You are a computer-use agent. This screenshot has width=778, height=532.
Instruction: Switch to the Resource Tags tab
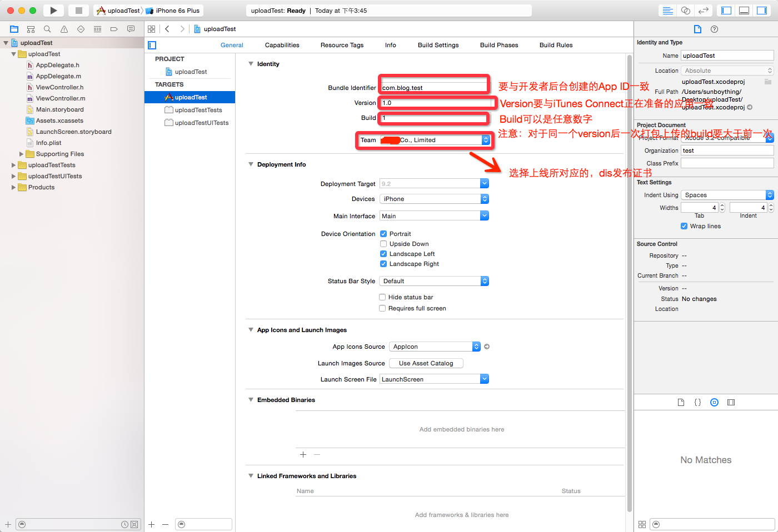click(x=342, y=45)
